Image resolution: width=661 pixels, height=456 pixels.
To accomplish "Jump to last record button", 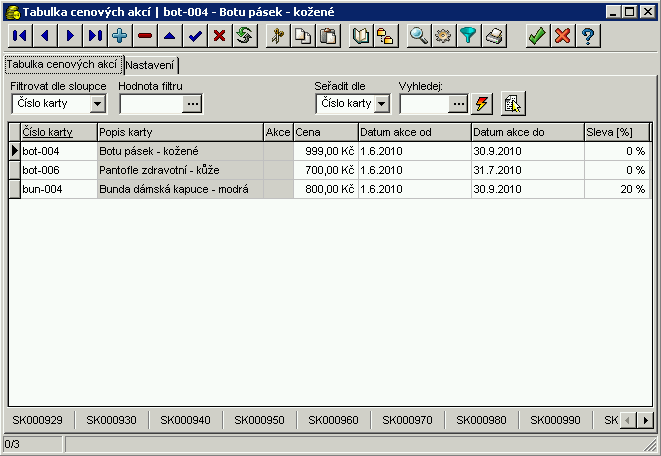I will pos(94,36).
